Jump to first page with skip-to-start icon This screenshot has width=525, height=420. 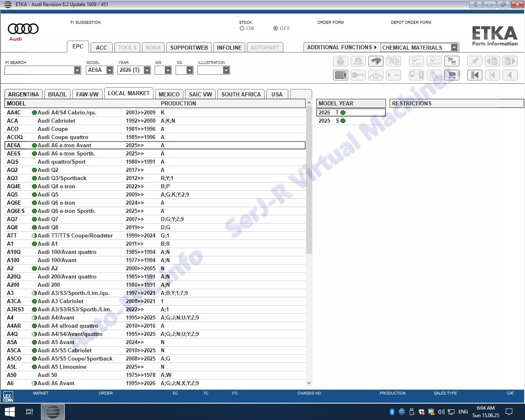tap(475, 75)
